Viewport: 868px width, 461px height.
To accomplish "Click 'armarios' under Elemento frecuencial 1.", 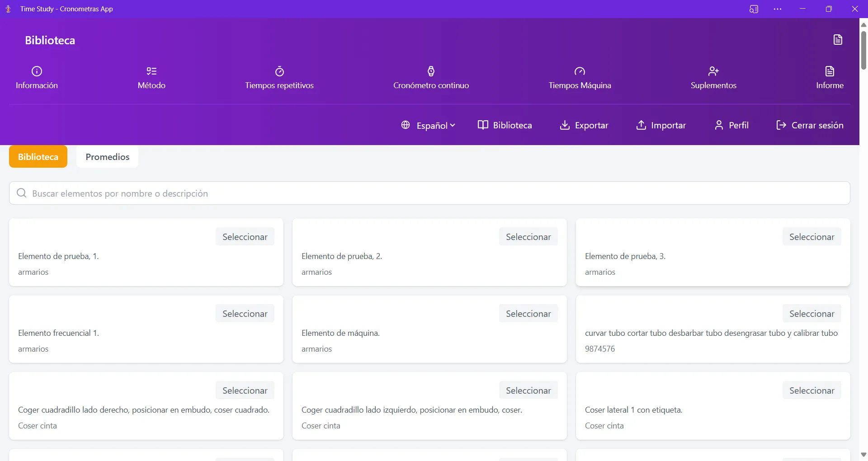I will [33, 349].
